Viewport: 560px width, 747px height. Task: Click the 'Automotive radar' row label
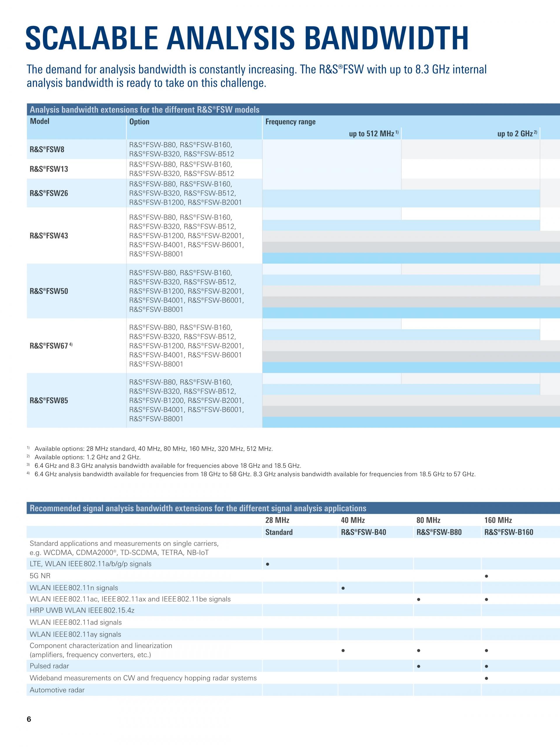coord(57,690)
